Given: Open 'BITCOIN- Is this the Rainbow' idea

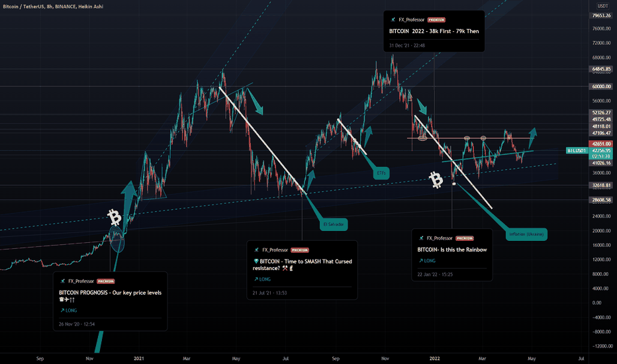Looking at the screenshot, I should [452, 250].
